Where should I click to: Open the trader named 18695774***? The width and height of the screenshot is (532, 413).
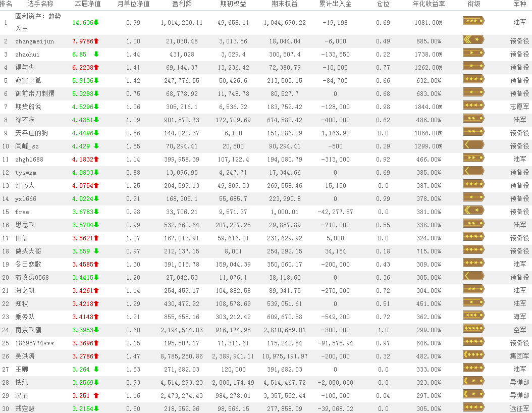coord(34,343)
